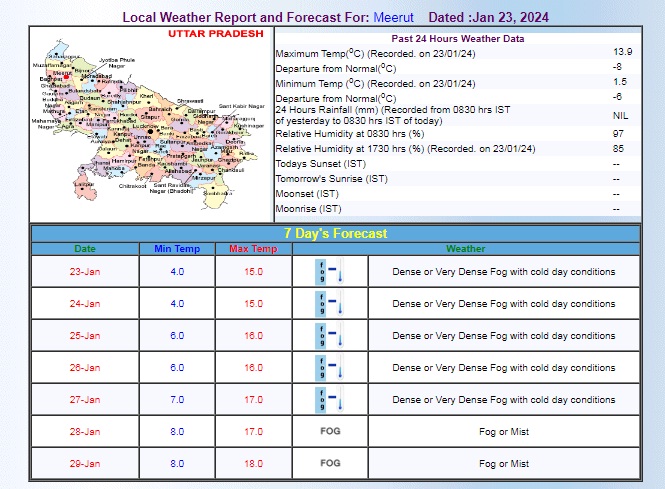Click the fog icon for 26-Jan

(330, 368)
